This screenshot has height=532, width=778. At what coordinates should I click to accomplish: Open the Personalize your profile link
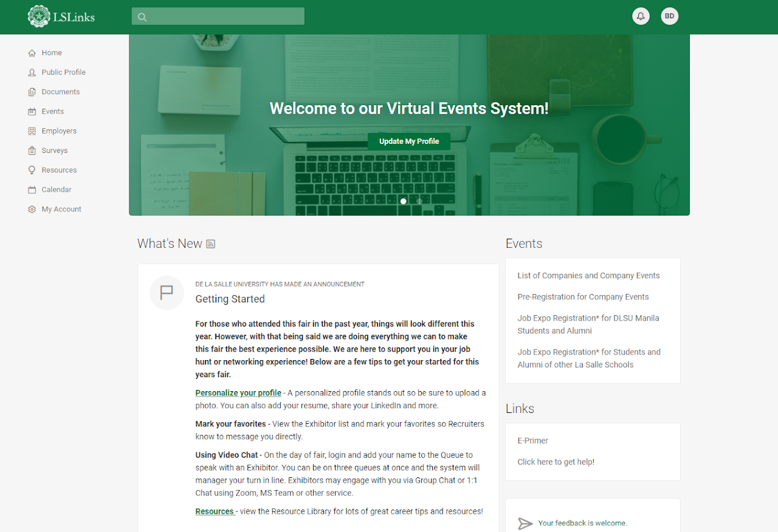(238, 393)
